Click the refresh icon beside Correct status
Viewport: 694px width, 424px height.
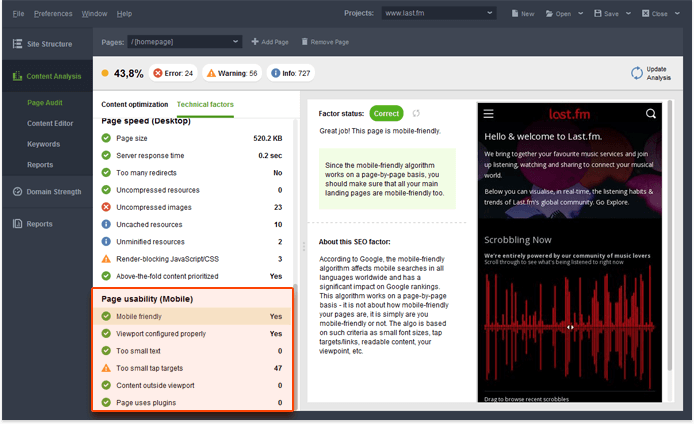pyautogui.click(x=416, y=114)
